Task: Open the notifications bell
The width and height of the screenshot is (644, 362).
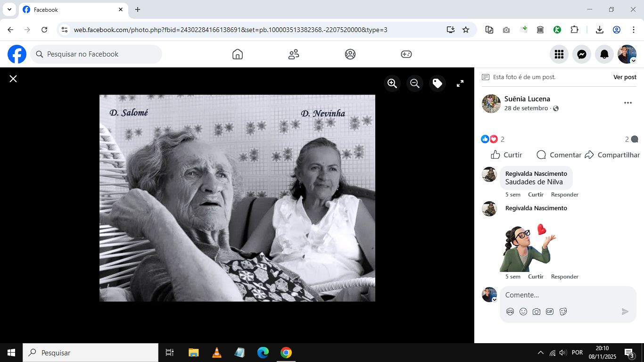Action: click(604, 54)
